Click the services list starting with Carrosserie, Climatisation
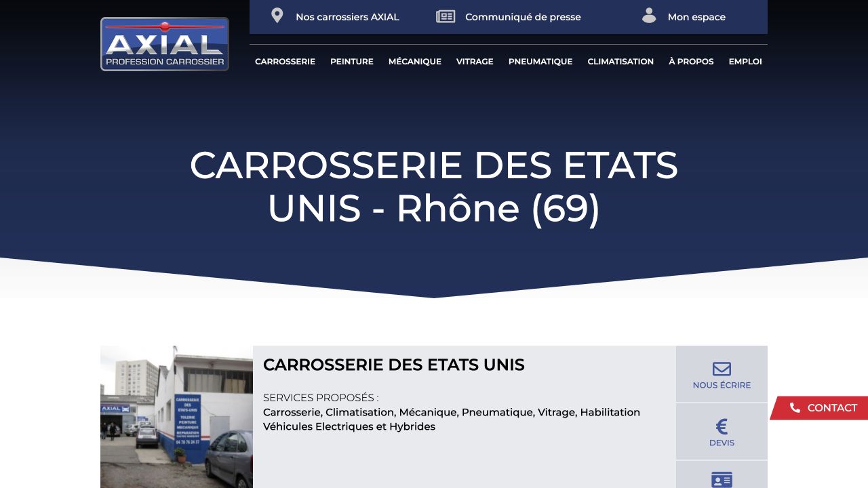 point(452,420)
